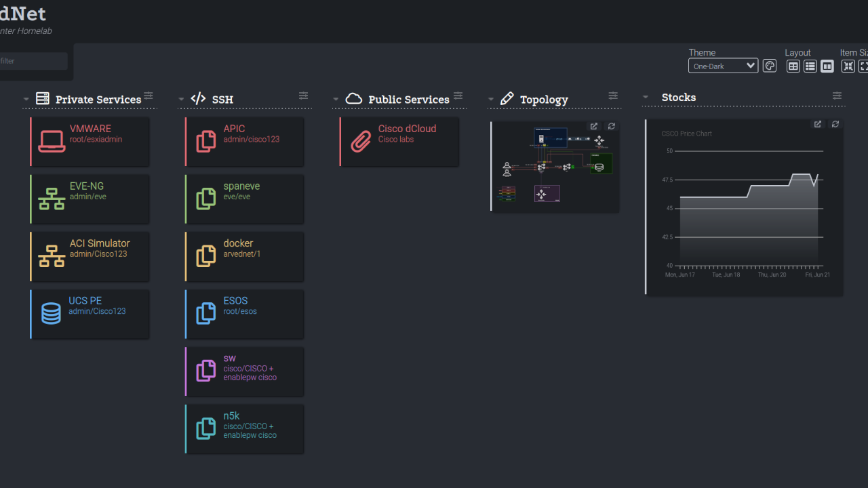Open the One-Dark theme dropdown
Image resolution: width=868 pixels, height=488 pixels.
[724, 66]
